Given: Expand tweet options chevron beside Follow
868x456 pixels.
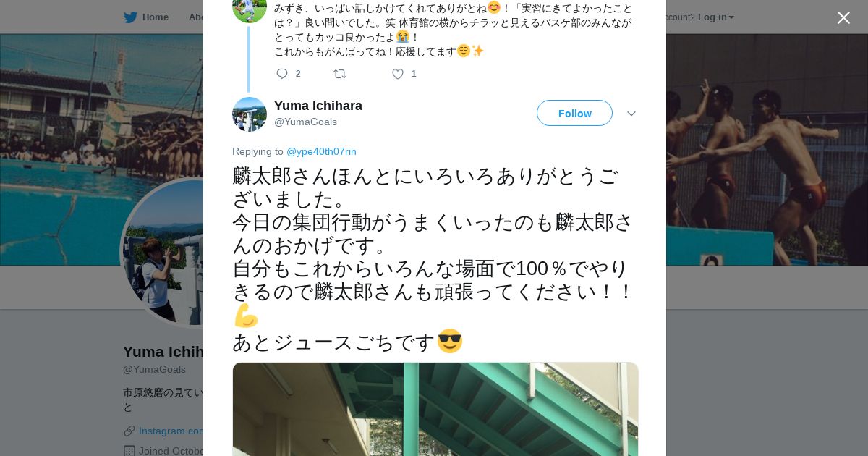Looking at the screenshot, I should tap(631, 114).
